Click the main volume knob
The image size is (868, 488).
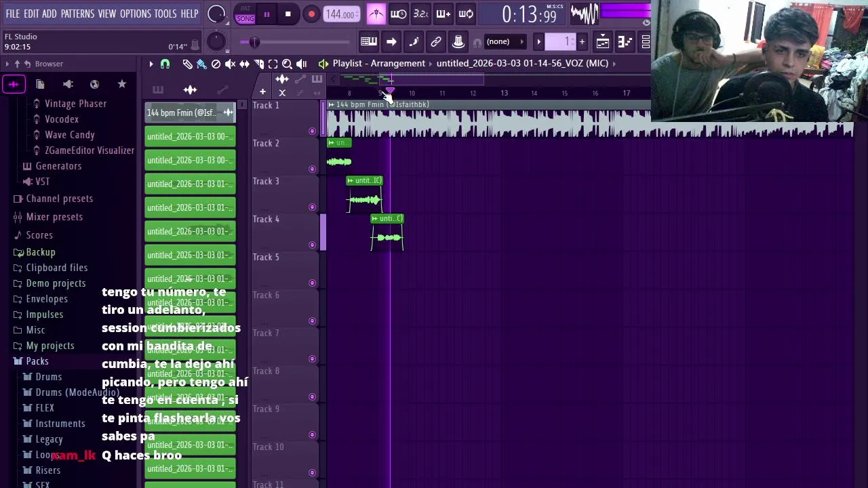click(216, 14)
